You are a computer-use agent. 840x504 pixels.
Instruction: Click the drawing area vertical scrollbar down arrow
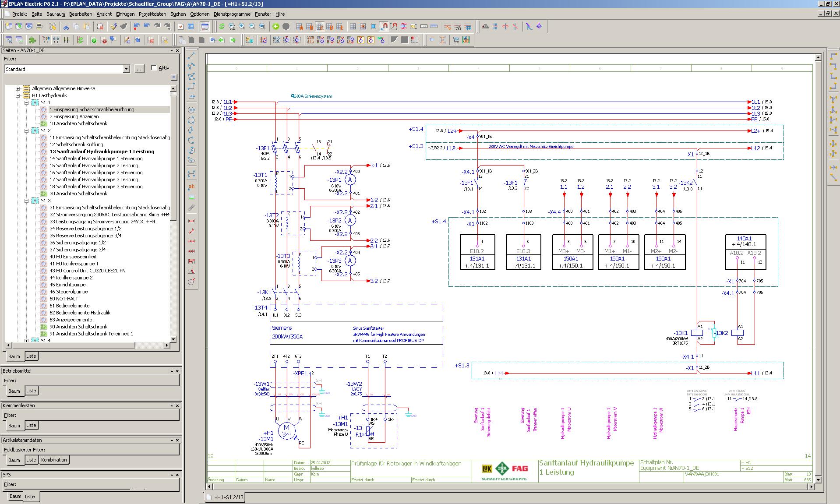coord(818,479)
